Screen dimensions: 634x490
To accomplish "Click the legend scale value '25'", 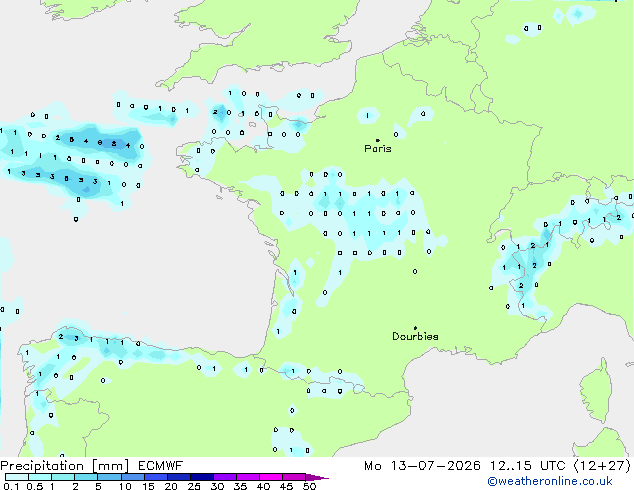I will (194, 486).
